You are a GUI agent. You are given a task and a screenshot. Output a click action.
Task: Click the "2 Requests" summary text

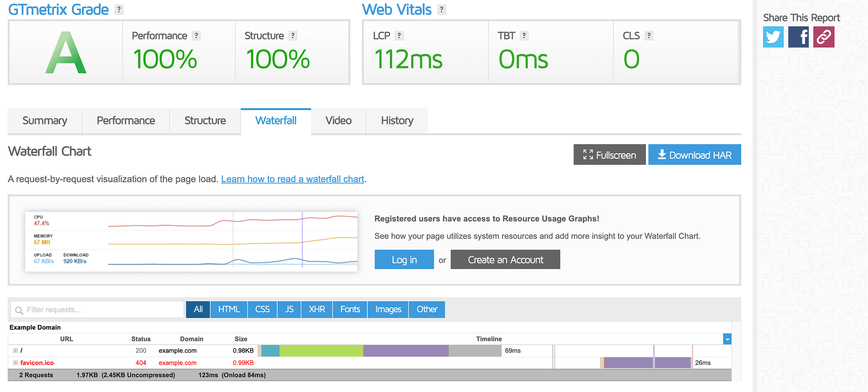click(36, 375)
